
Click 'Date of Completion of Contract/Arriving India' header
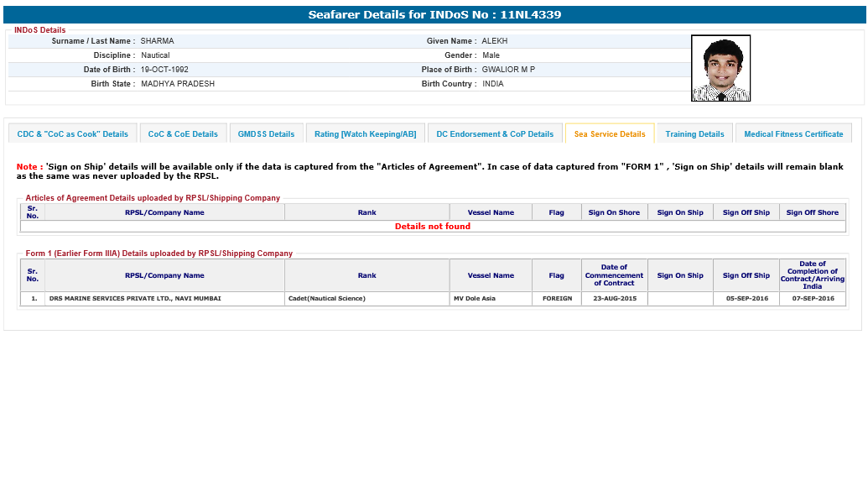click(813, 275)
